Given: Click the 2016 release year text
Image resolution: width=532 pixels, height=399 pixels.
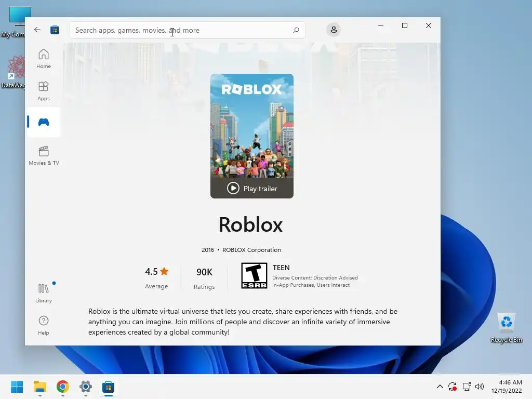Looking at the screenshot, I should tap(208, 250).
